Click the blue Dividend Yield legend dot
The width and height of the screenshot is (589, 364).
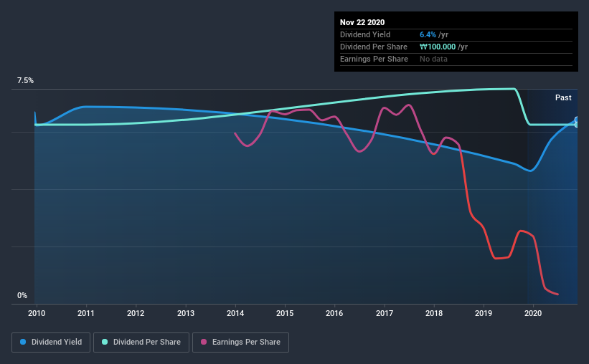(x=23, y=342)
